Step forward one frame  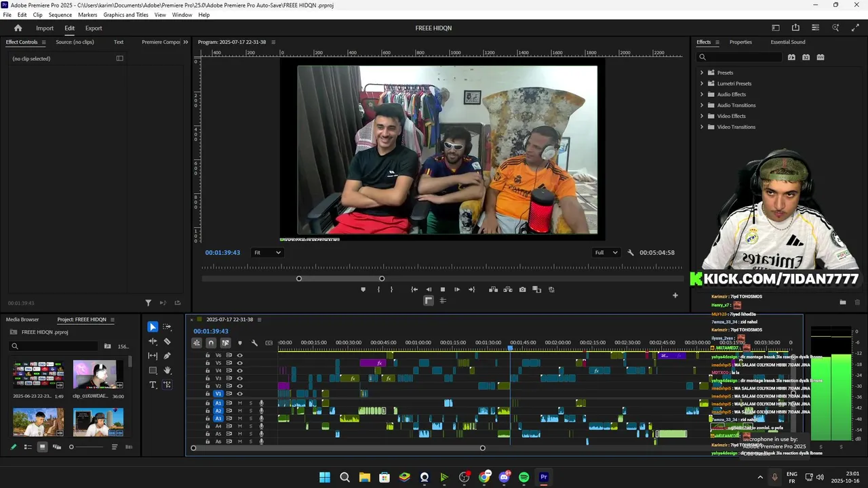457,289
